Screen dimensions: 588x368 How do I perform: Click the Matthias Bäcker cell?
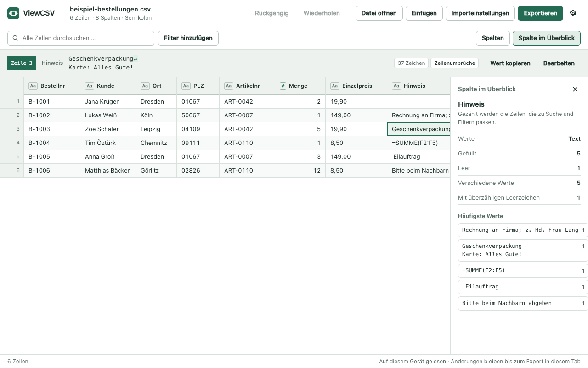pyautogui.click(x=108, y=171)
